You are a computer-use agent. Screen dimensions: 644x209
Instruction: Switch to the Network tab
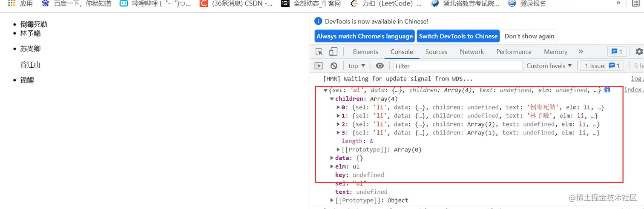pos(471,52)
